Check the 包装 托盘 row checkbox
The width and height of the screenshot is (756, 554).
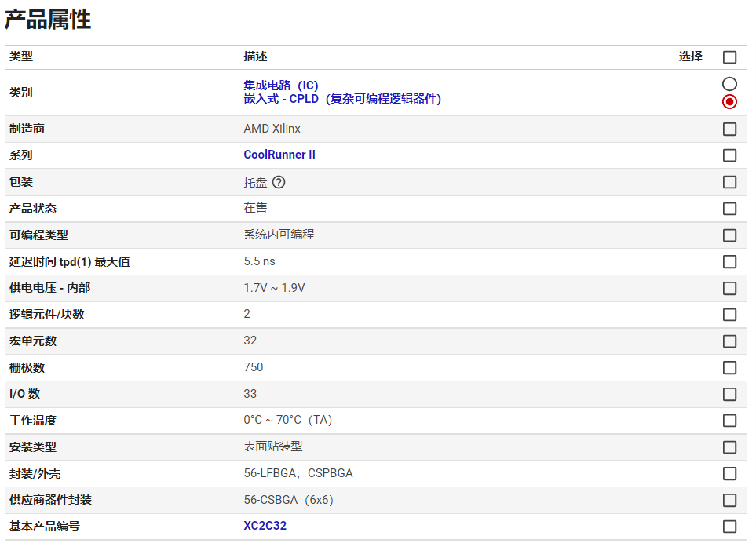[729, 182]
